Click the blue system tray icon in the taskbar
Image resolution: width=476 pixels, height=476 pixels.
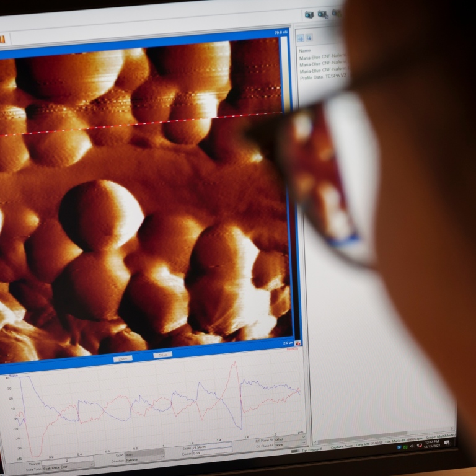[x=399, y=447]
